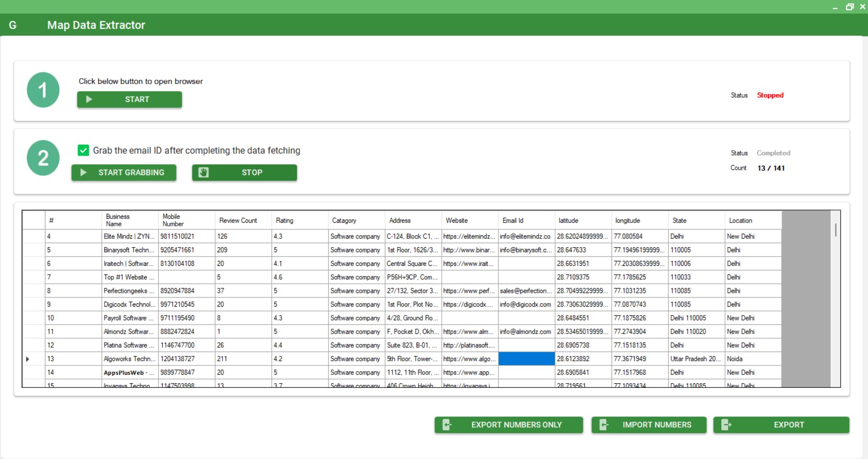
Task: Click the Email Id column header
Action: (527, 220)
